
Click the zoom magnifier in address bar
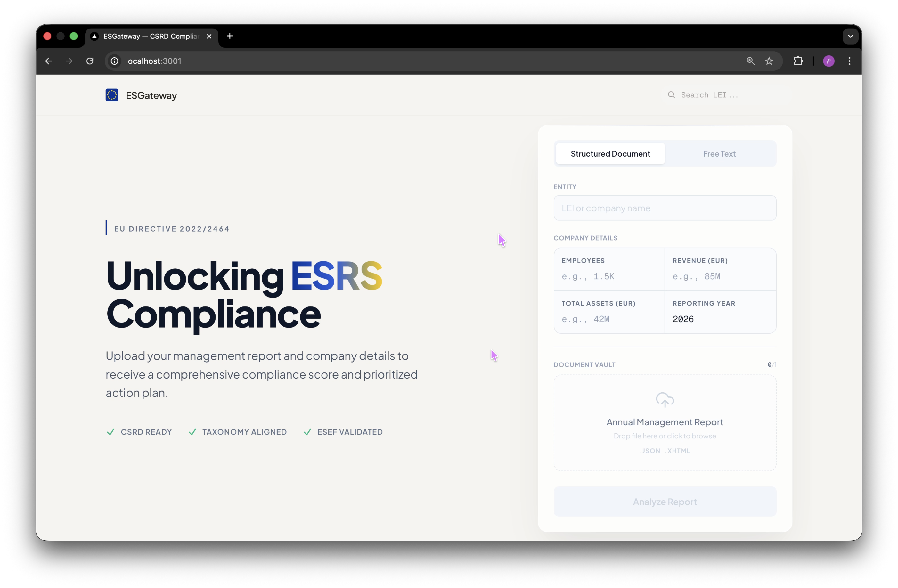pos(750,61)
